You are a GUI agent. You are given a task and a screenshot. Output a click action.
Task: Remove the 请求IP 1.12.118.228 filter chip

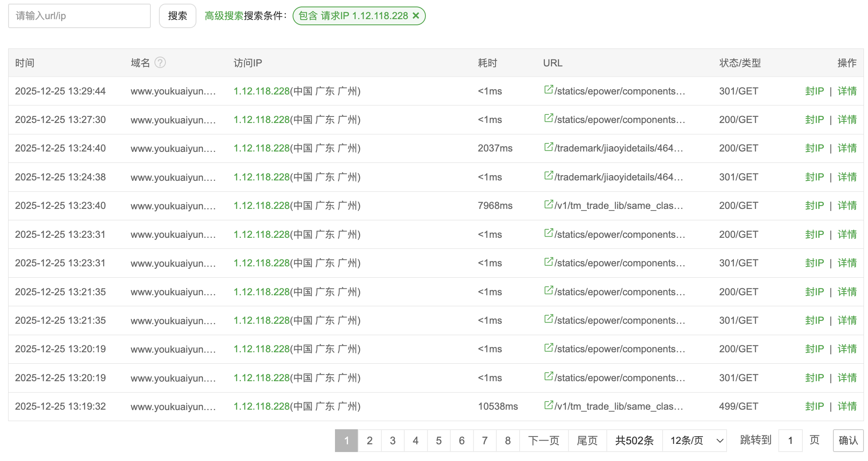click(x=416, y=16)
